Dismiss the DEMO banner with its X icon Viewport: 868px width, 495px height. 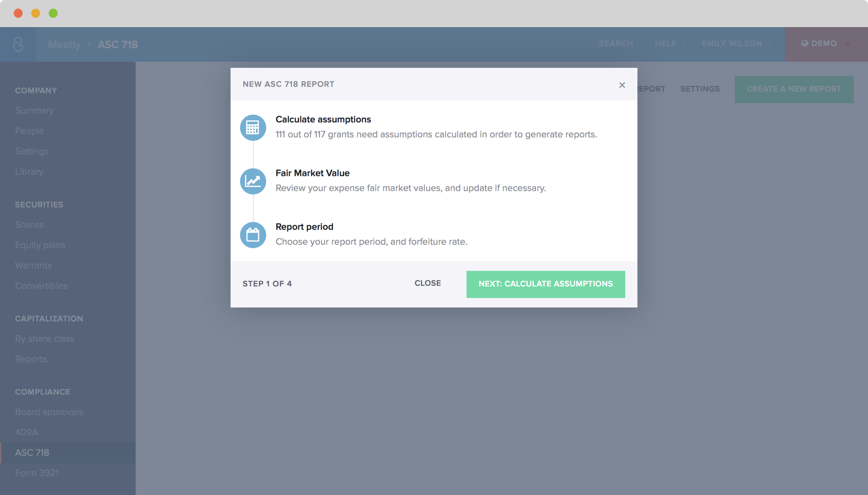click(x=848, y=43)
